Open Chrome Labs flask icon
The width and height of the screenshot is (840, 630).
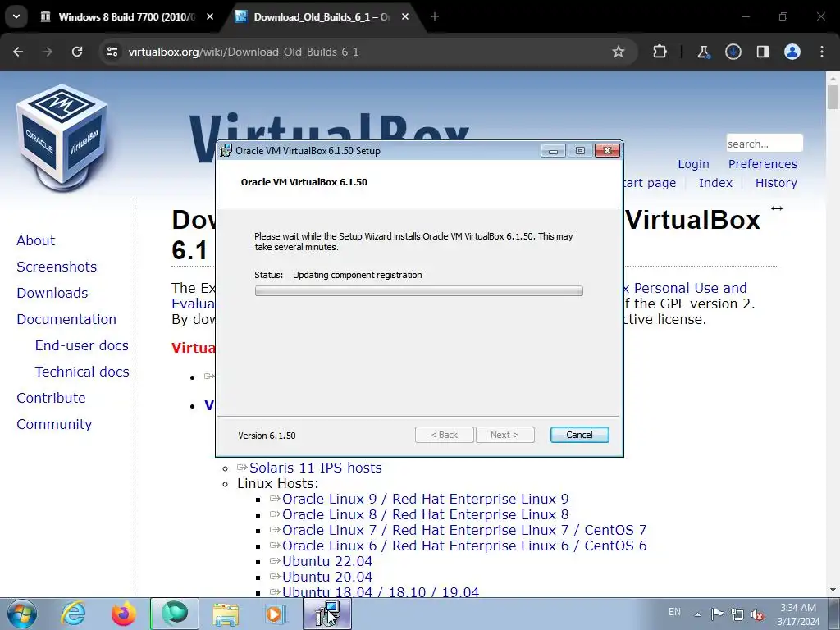tap(703, 52)
